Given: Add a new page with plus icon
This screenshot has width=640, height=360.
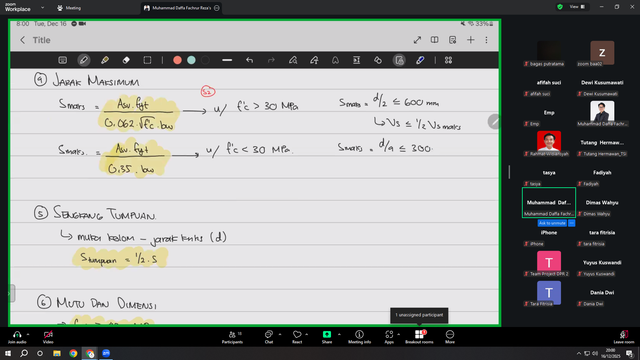Looking at the screenshot, I should (x=471, y=40).
